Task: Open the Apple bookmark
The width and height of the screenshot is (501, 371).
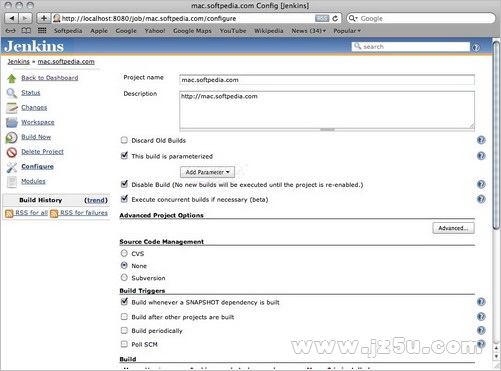Action: 99,31
